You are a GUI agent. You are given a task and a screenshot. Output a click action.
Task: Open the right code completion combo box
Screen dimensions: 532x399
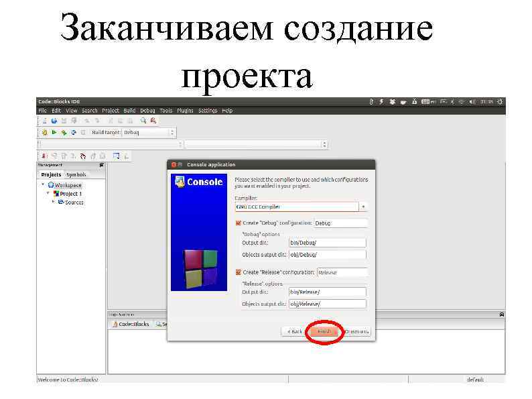tap(257, 144)
